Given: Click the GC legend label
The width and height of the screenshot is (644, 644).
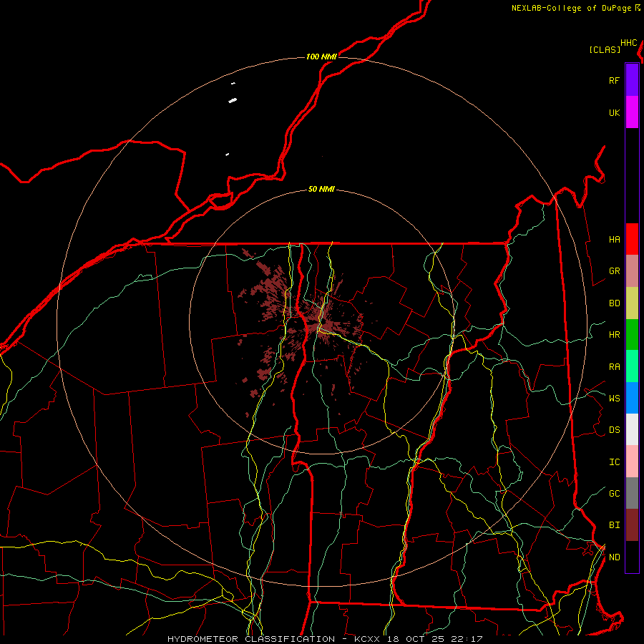Looking at the screenshot, I should [614, 494].
